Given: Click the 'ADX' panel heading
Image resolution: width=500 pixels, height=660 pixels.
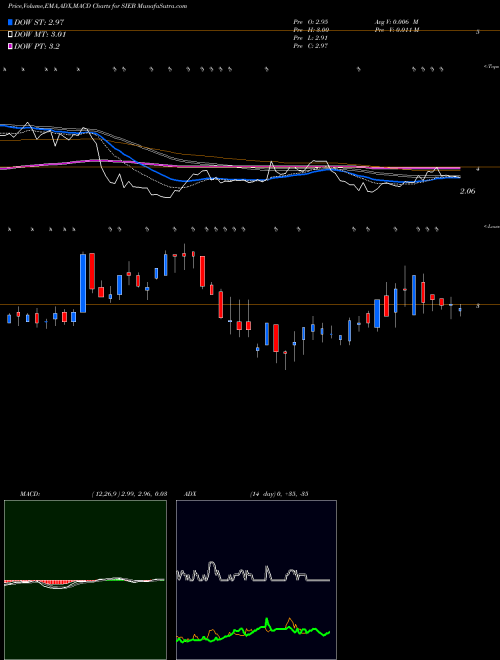Looking at the screenshot, I should pyautogui.click(x=191, y=493).
